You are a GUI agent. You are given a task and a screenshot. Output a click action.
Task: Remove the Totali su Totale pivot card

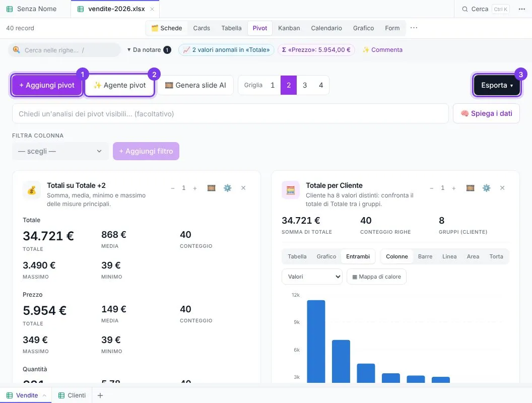point(243,188)
